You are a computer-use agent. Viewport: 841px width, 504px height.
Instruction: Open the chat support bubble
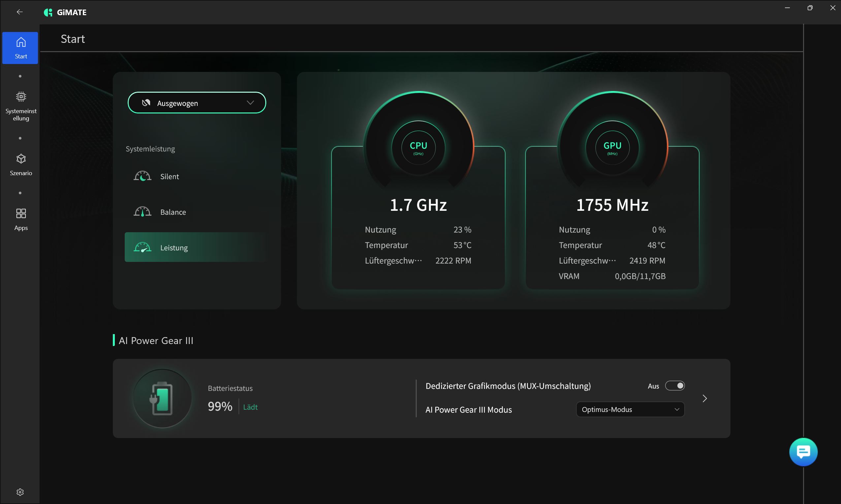click(x=803, y=452)
